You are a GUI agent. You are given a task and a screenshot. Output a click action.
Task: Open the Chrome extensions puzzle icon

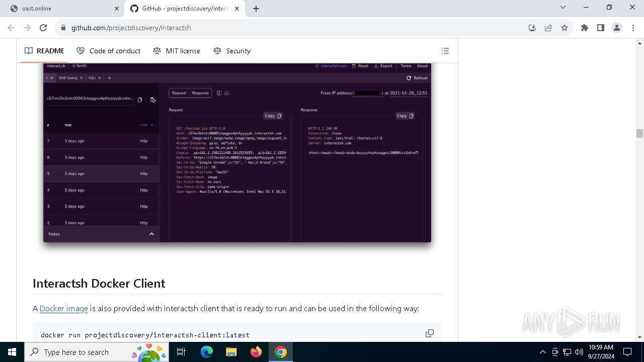(585, 28)
